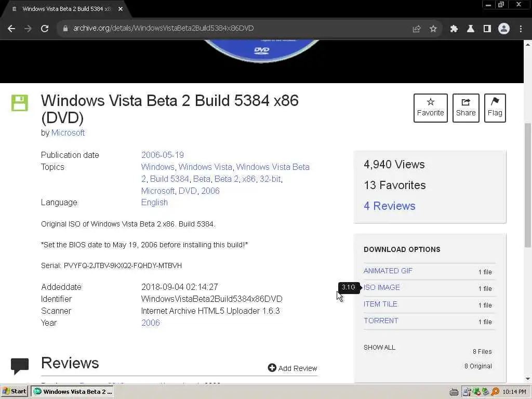Download the ISO IMAGE option
The image size is (532, 399).
click(x=382, y=287)
